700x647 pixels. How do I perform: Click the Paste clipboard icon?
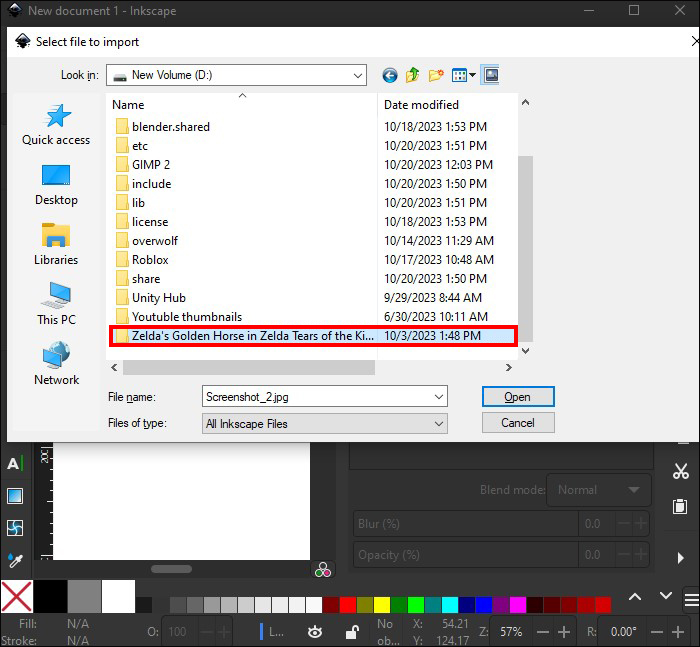tap(680, 506)
